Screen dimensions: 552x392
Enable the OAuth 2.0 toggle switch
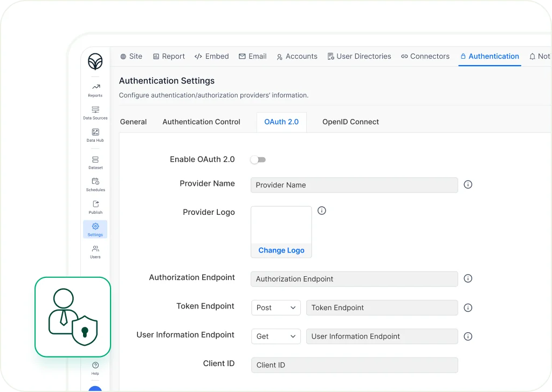(258, 159)
